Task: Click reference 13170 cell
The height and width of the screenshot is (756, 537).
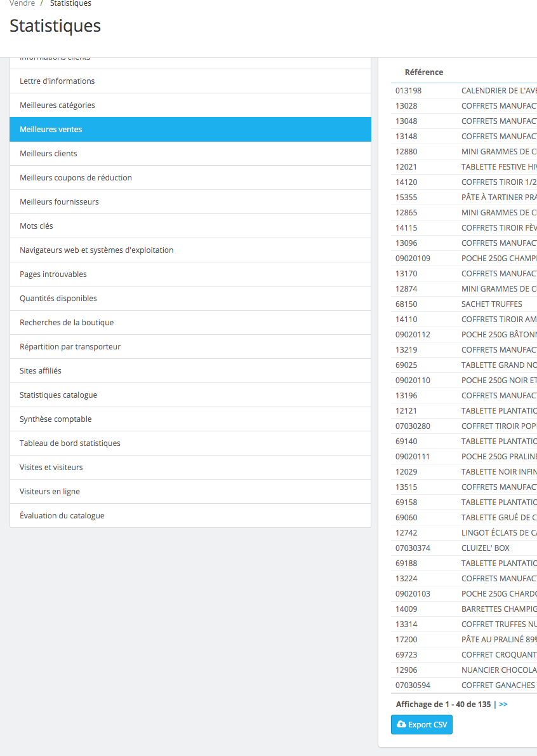Action: (406, 273)
